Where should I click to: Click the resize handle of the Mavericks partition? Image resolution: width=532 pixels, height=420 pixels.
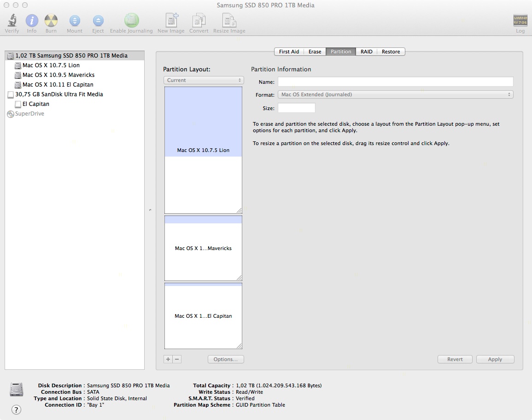tap(239, 278)
